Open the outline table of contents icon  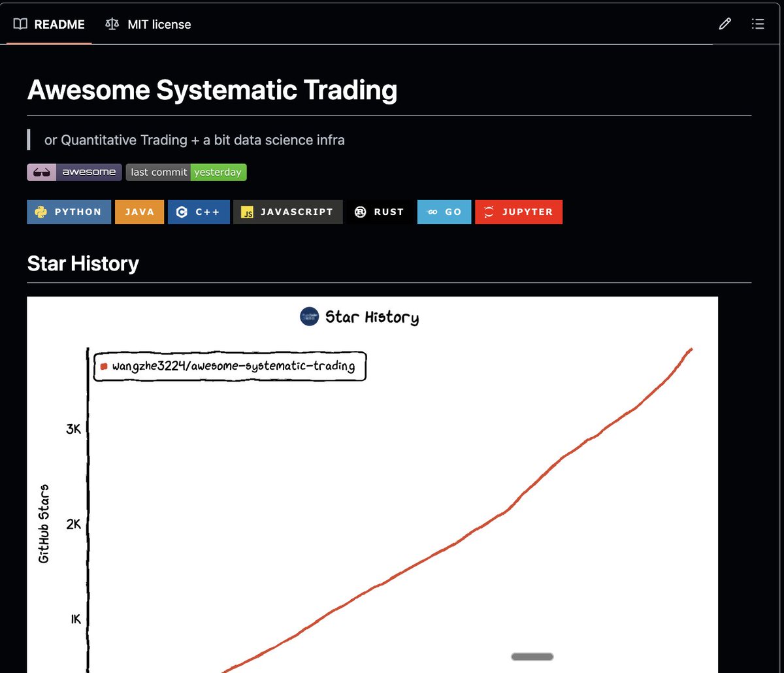pyautogui.click(x=758, y=25)
